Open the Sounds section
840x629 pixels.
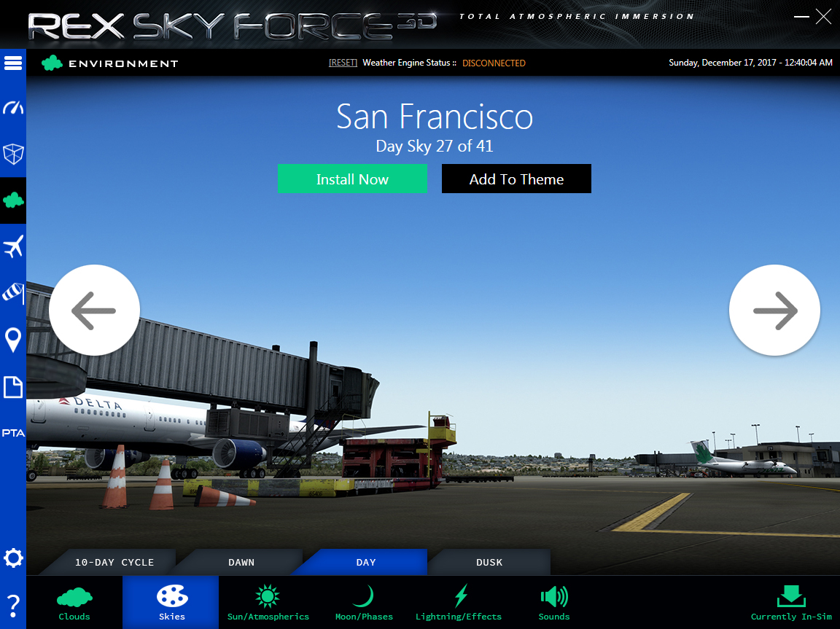point(554,603)
